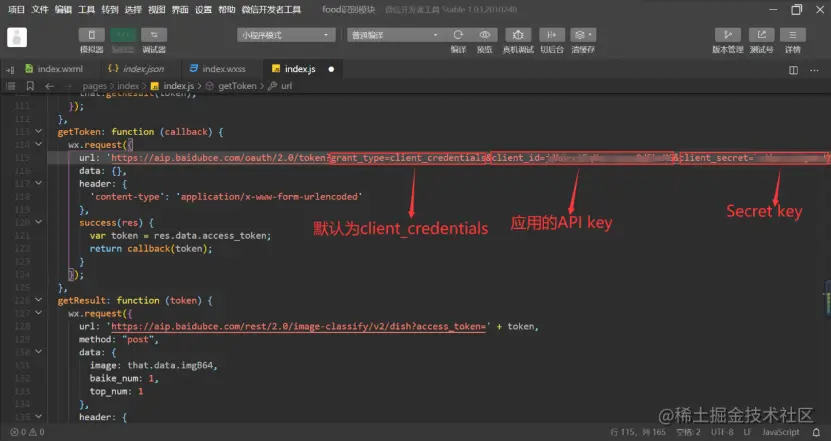The width and height of the screenshot is (831, 442).
Task: Open the 编辑 menu
Action: (63, 10)
